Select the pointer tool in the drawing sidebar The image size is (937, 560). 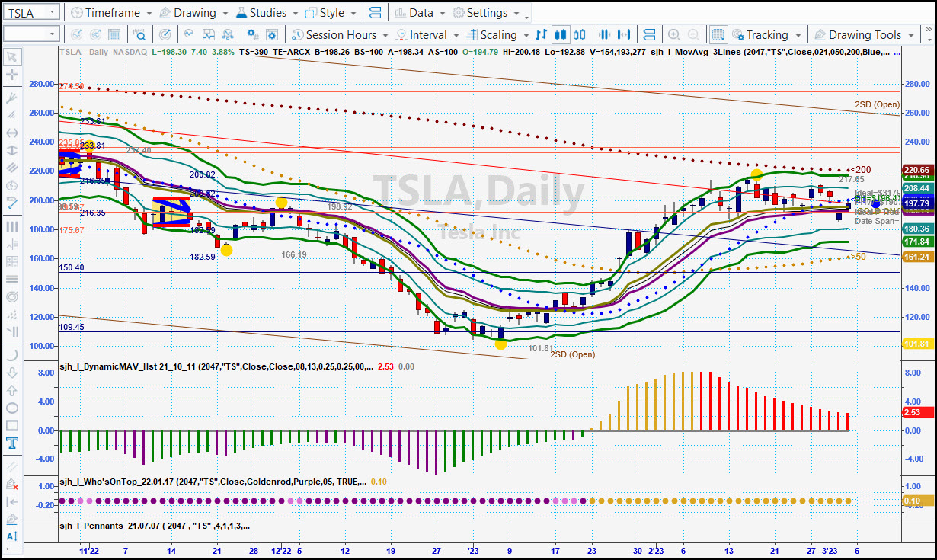click(11, 57)
